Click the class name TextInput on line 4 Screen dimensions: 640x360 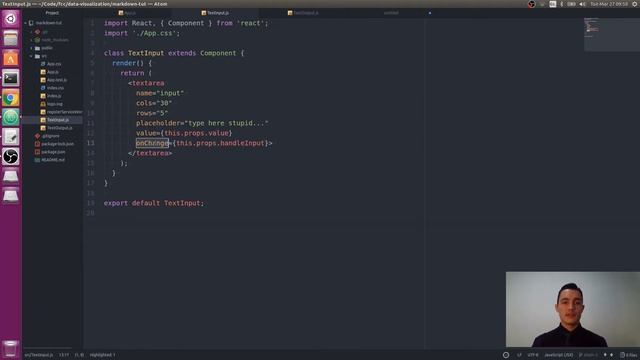tap(146, 53)
